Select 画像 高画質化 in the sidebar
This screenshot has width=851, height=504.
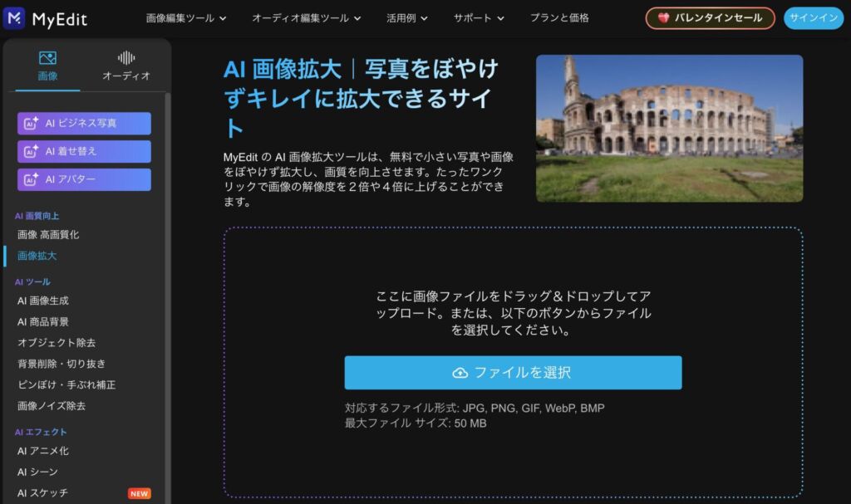coord(48,235)
